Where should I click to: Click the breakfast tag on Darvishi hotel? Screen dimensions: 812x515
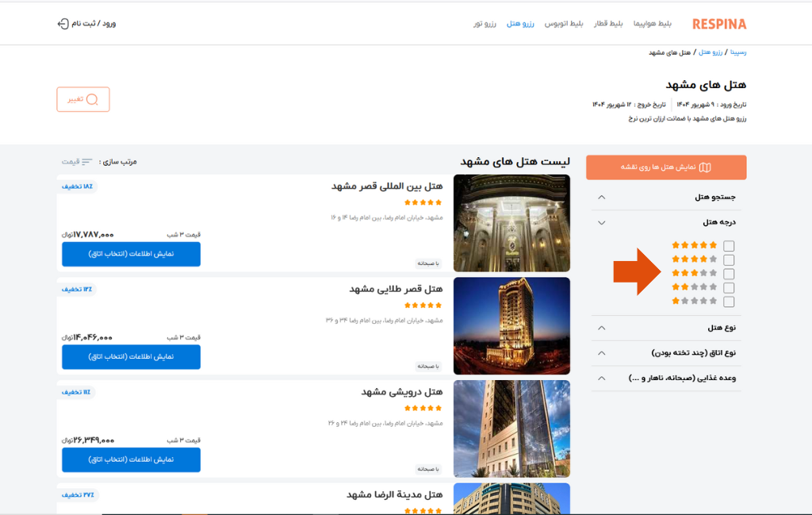pos(428,469)
